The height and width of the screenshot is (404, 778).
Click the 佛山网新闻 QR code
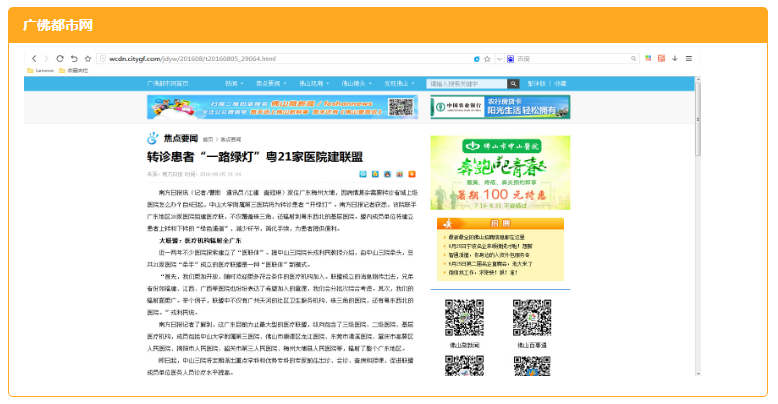(464, 318)
